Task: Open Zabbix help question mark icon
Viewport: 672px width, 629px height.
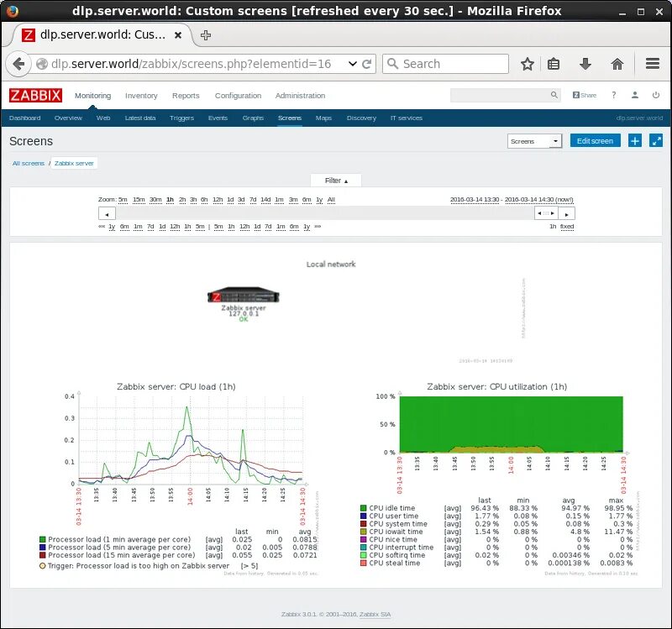Action: pyautogui.click(x=614, y=95)
